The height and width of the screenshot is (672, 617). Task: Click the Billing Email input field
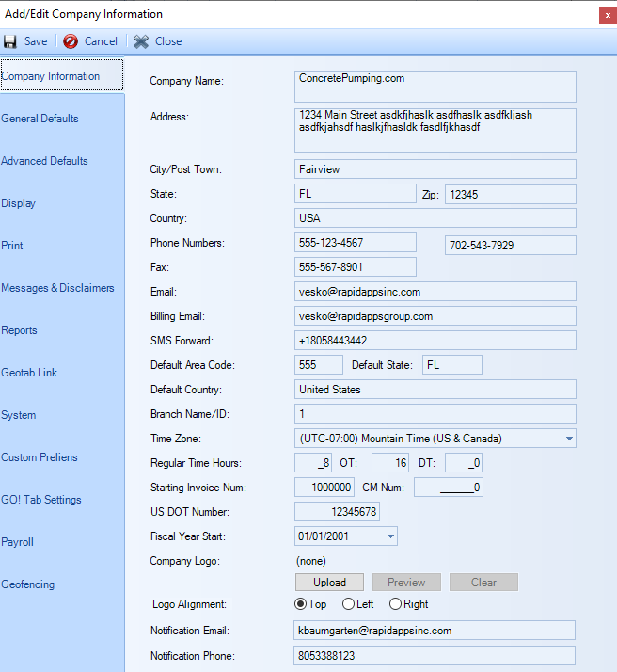[x=435, y=316]
